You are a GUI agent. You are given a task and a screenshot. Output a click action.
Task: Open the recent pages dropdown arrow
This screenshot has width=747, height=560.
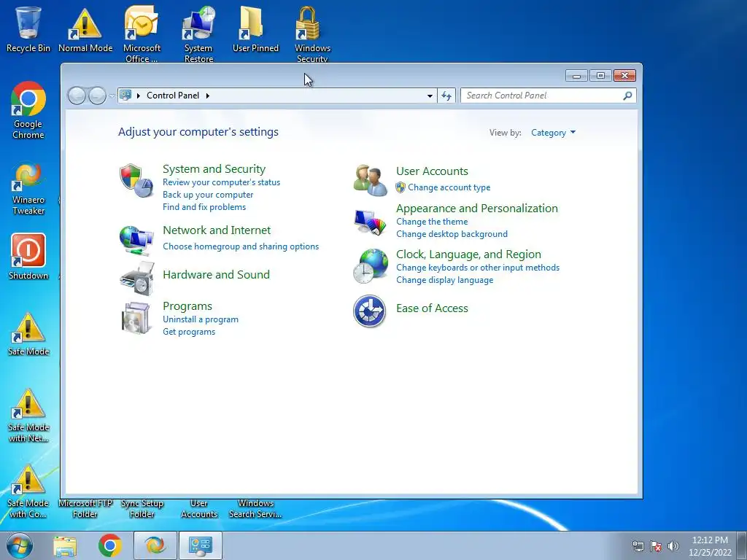[x=112, y=96]
